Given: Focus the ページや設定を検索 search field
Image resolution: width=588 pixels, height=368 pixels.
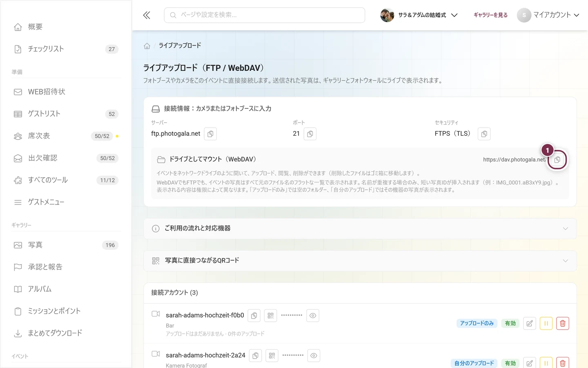Looking at the screenshot, I should [x=265, y=15].
